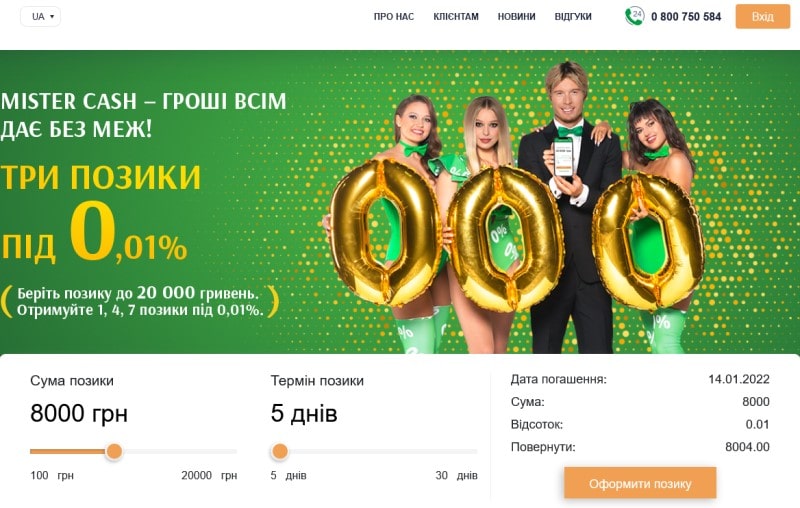Call the 0 800 750 584 number
This screenshot has width=800, height=508.
686,17
